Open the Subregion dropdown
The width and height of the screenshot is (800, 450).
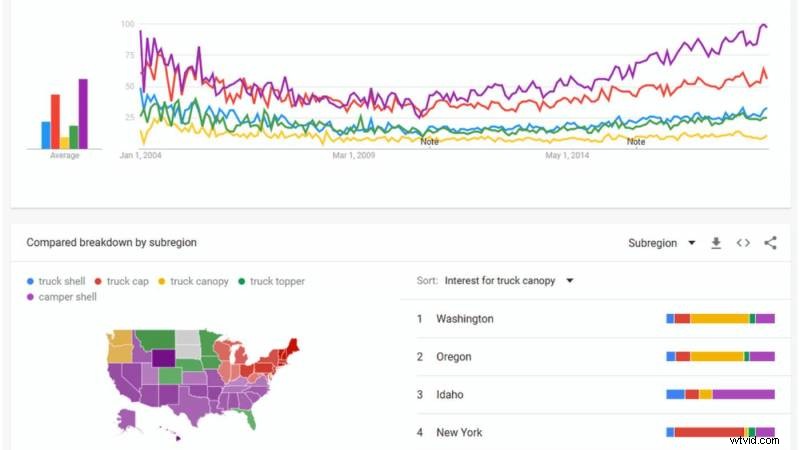(659, 243)
